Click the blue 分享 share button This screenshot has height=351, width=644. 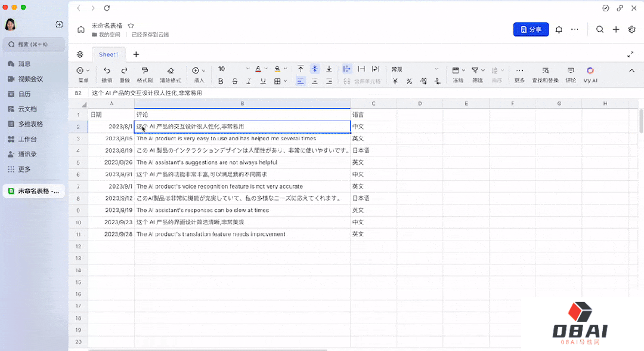[x=531, y=29]
